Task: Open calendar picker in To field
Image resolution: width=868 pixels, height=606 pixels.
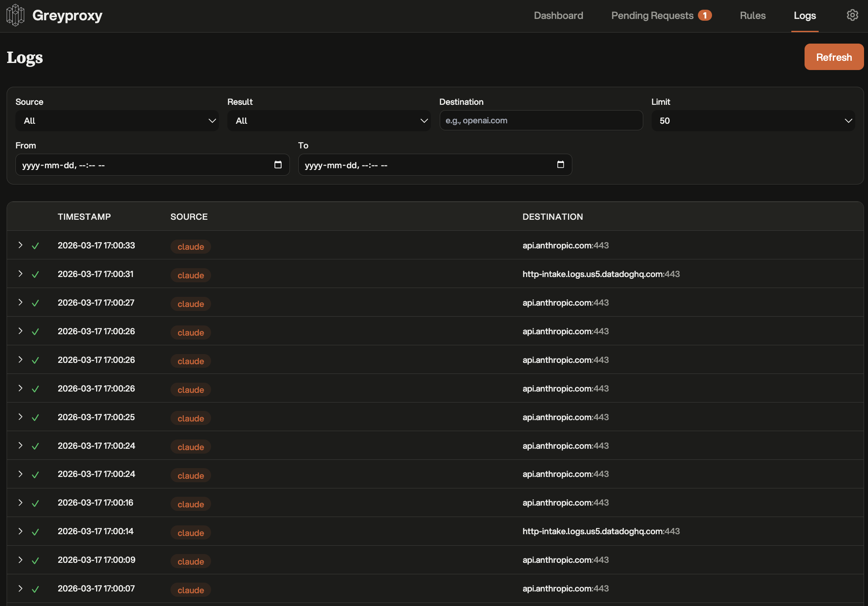Action: pos(560,165)
